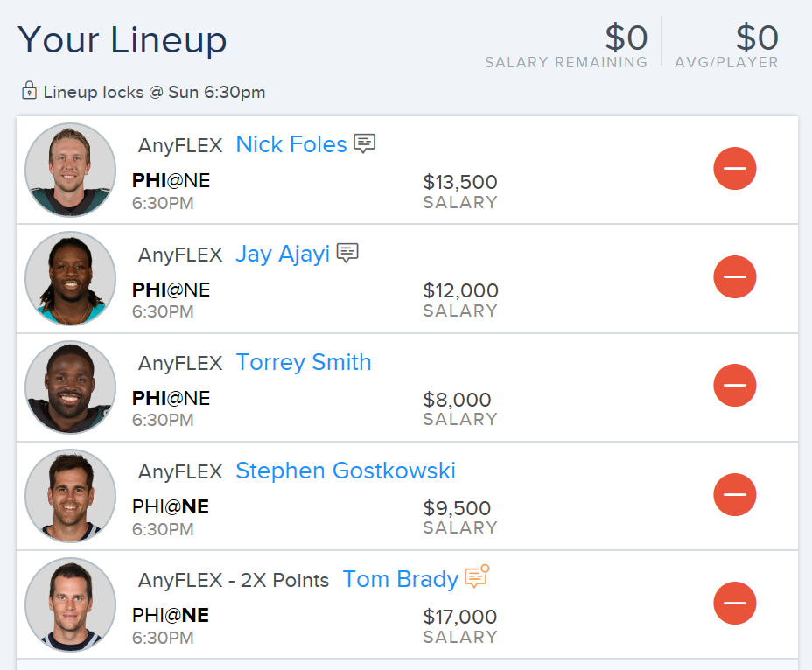This screenshot has width=812, height=670.
Task: Open the news note icon beside Nick Foles
Action: click(364, 143)
